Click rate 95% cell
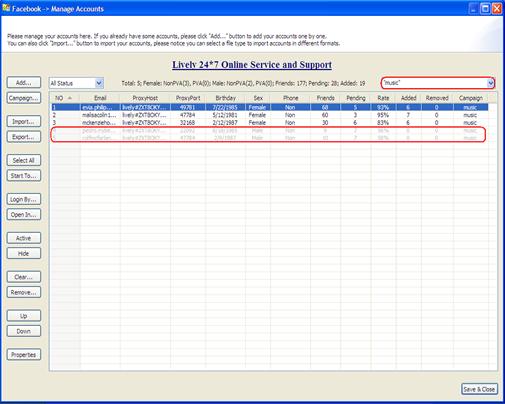Image resolution: width=505 pixels, height=404 pixels. coord(383,115)
